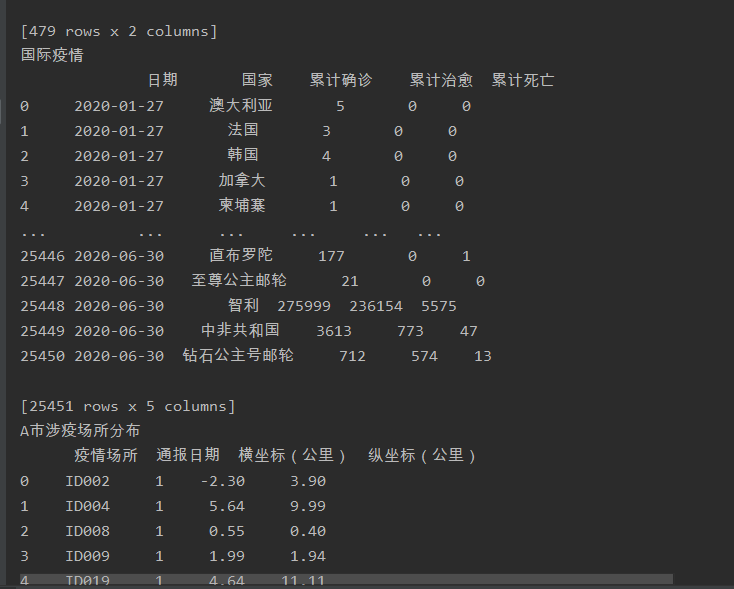Click the '累计确诊' column header
This screenshot has width=734, height=589.
tap(341, 80)
